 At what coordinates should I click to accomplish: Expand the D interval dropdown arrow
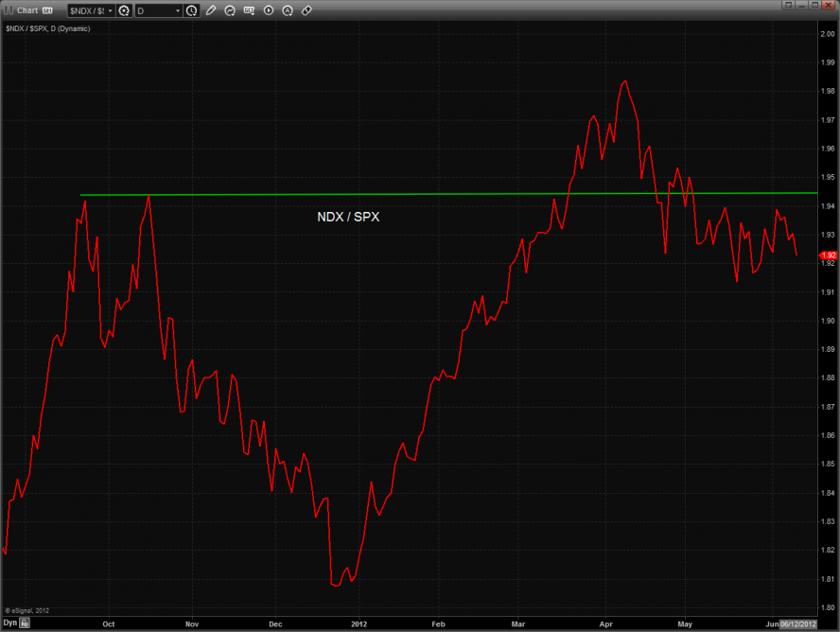coord(177,10)
